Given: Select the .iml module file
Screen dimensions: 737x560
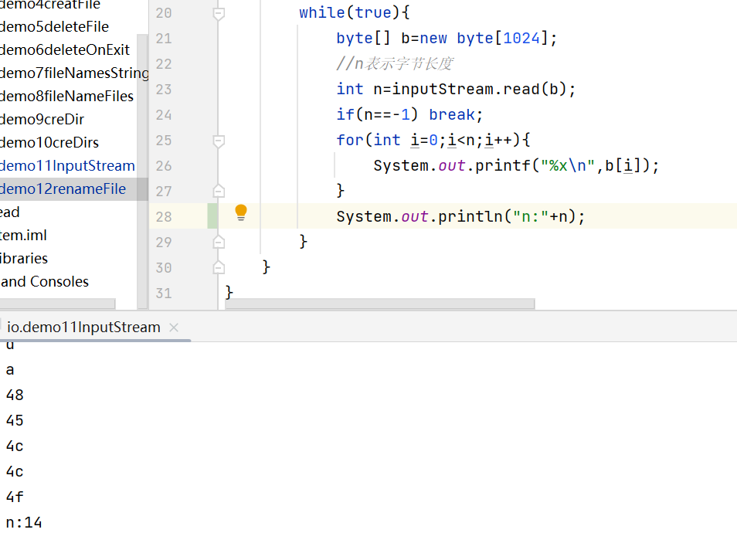Looking at the screenshot, I should [23, 235].
